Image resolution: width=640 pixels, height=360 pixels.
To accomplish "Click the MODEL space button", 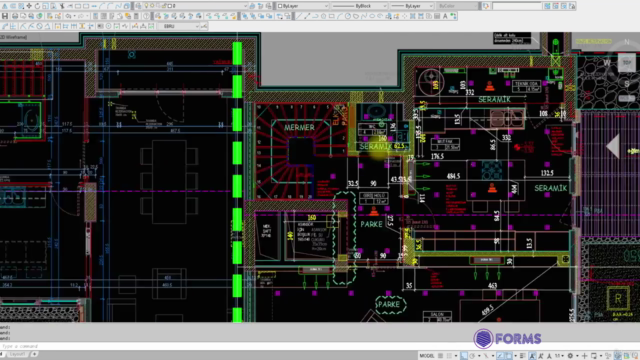I will click(427, 356).
